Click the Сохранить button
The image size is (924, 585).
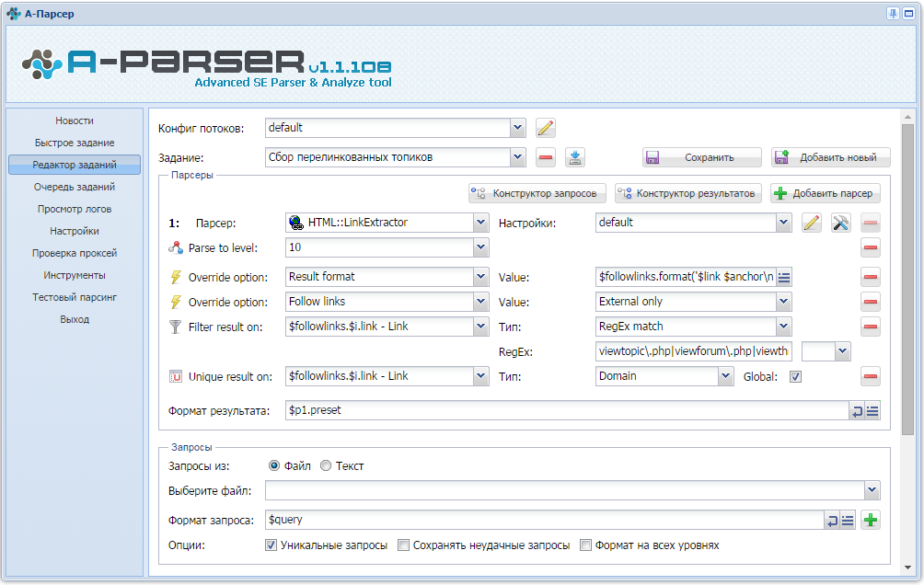point(702,157)
